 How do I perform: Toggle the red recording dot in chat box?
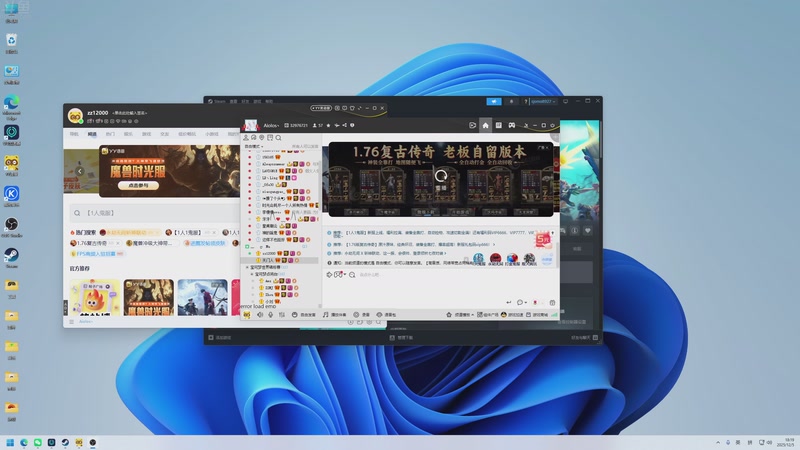(535, 303)
